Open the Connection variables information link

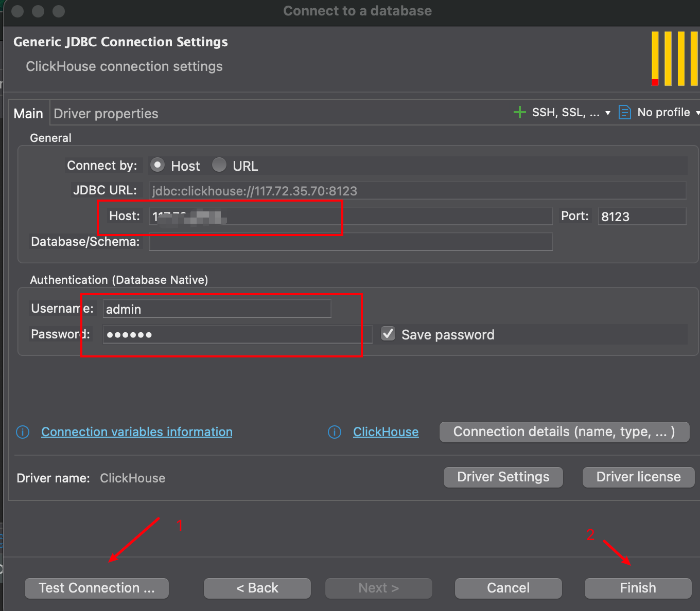tap(137, 432)
